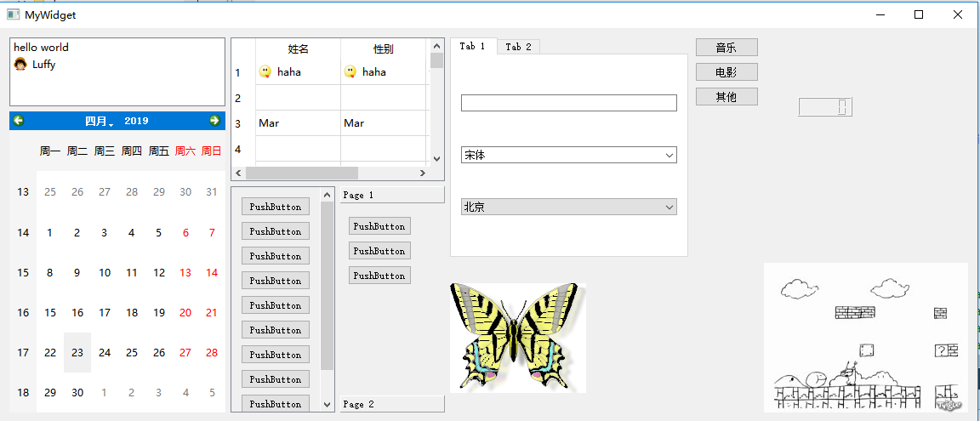980x421 pixels.
Task: Go to previous month with green left arrow
Action: pos(19,121)
